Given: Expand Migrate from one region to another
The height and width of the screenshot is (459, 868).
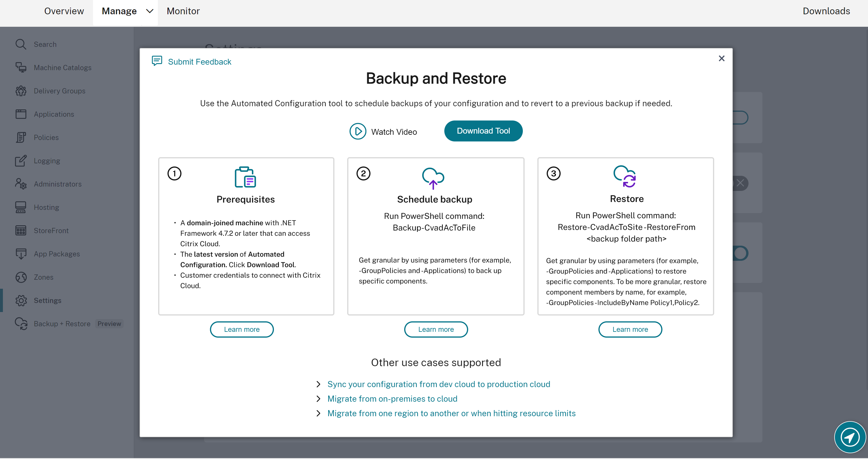Looking at the screenshot, I should pos(318,413).
